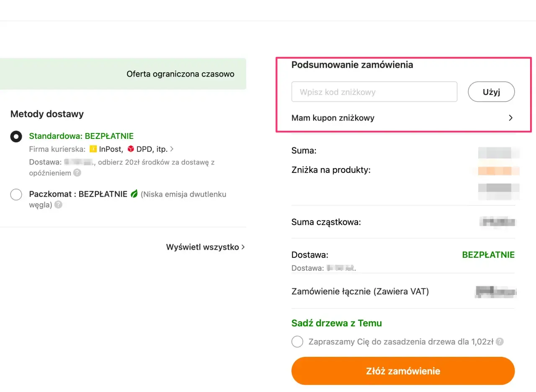536x392 pixels.
Task: Click the Użyj button
Action: (x=491, y=92)
